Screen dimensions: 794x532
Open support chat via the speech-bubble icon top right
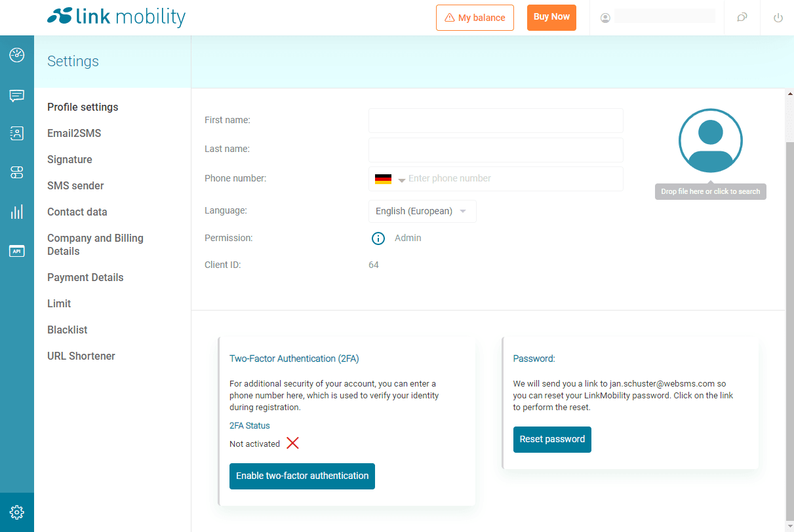pos(742,18)
